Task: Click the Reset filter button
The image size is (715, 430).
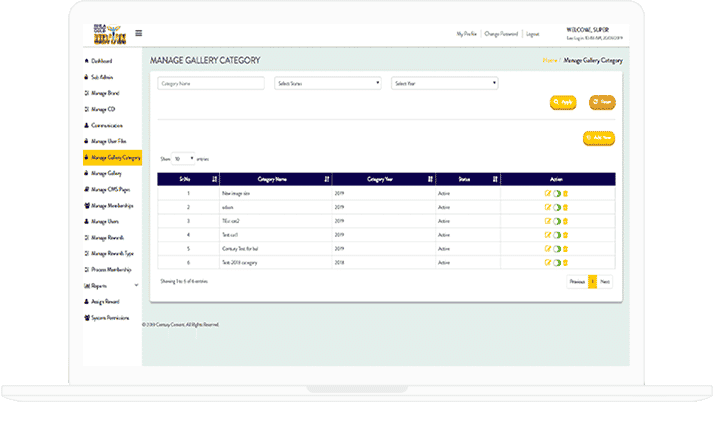Action: [x=601, y=103]
